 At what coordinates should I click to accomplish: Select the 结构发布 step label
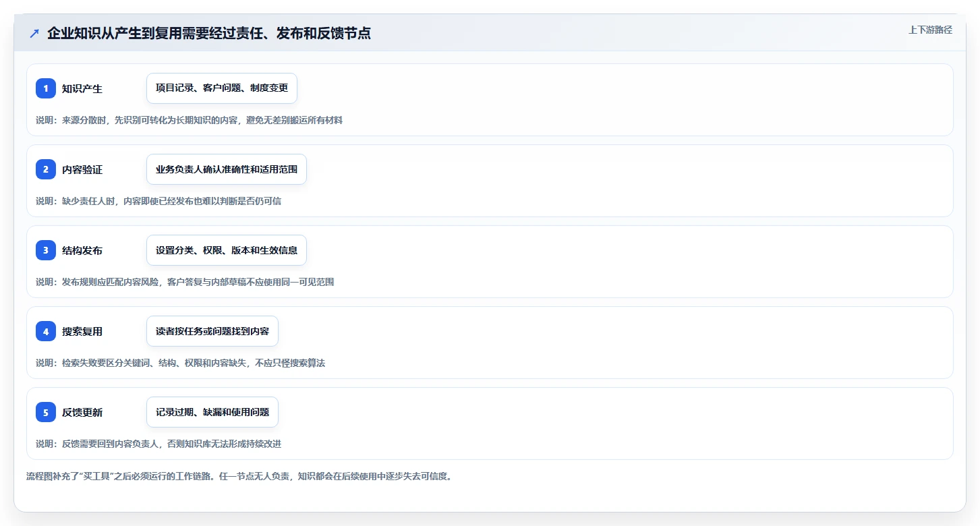point(82,250)
